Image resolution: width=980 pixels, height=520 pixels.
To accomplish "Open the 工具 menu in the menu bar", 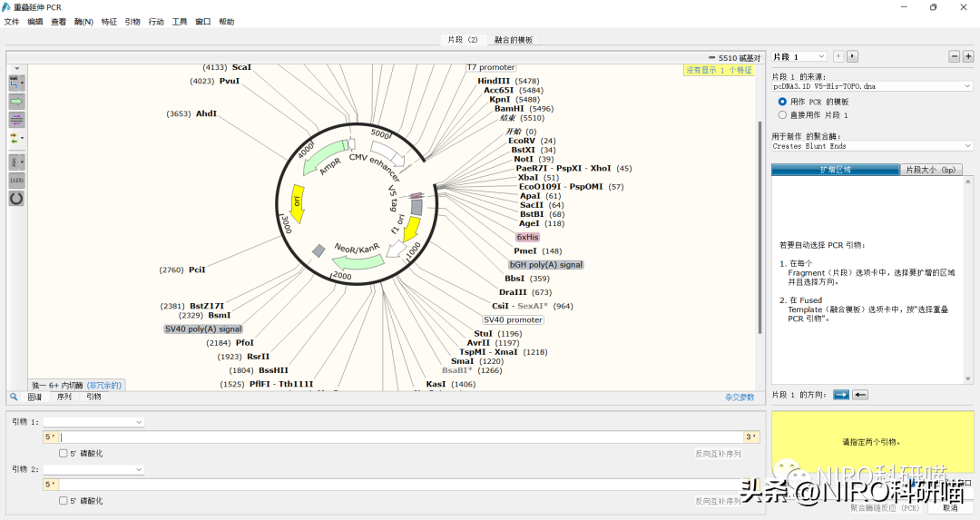I will [x=180, y=21].
